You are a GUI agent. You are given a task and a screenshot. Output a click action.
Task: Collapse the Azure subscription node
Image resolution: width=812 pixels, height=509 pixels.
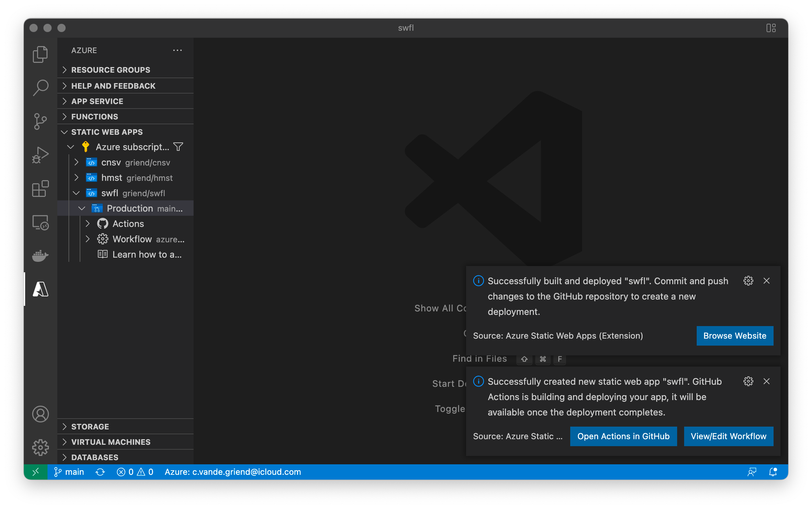click(71, 147)
